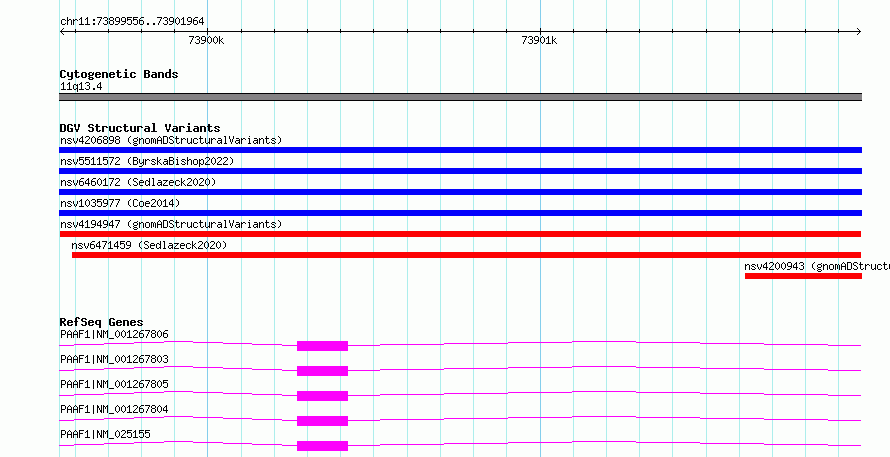
Task: Click the magenta exon of NM_001267805
Action: point(322,396)
